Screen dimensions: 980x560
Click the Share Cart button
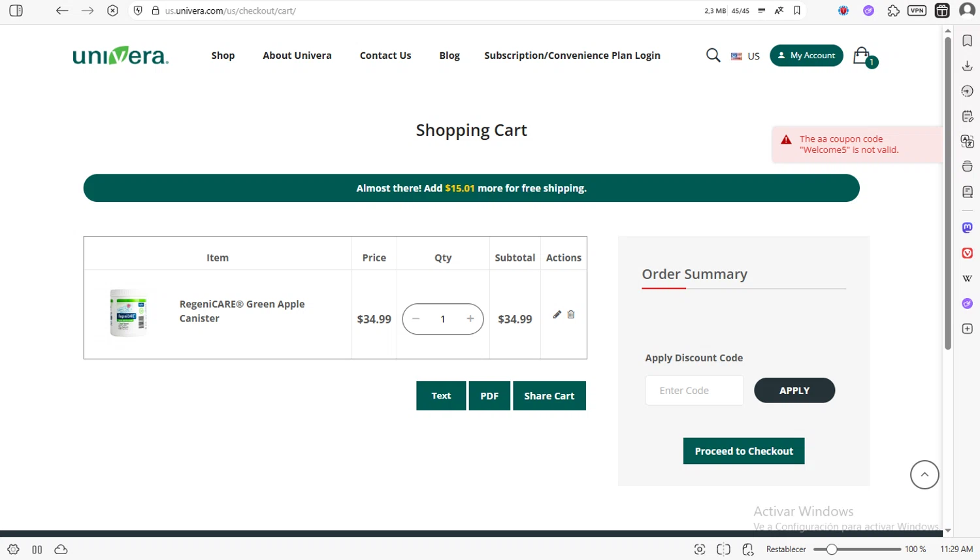point(549,395)
